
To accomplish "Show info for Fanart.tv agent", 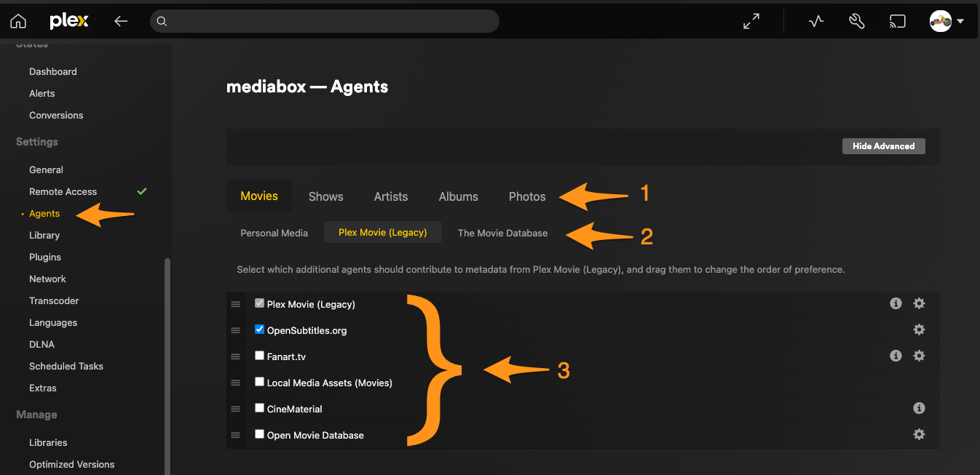I will (x=896, y=356).
